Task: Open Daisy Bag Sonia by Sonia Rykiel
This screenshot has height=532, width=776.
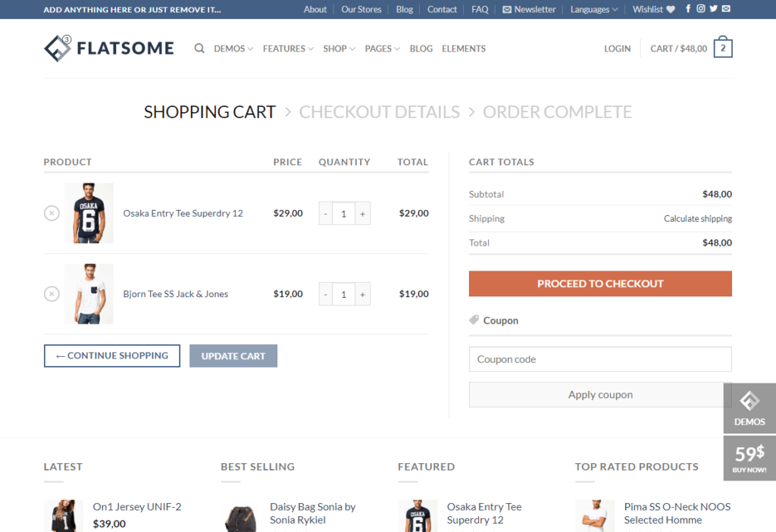Action: pos(313,513)
